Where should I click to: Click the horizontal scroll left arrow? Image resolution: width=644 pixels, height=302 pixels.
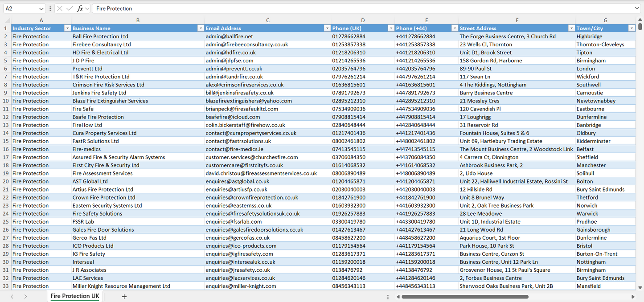pos(398,297)
